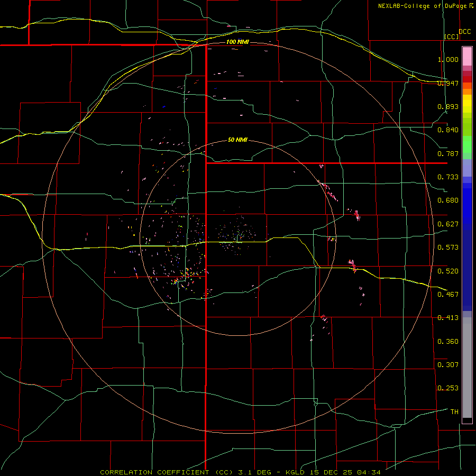This screenshot has height=476, width=476.
Task: Select the 0.893 scale value
Action: (448, 106)
